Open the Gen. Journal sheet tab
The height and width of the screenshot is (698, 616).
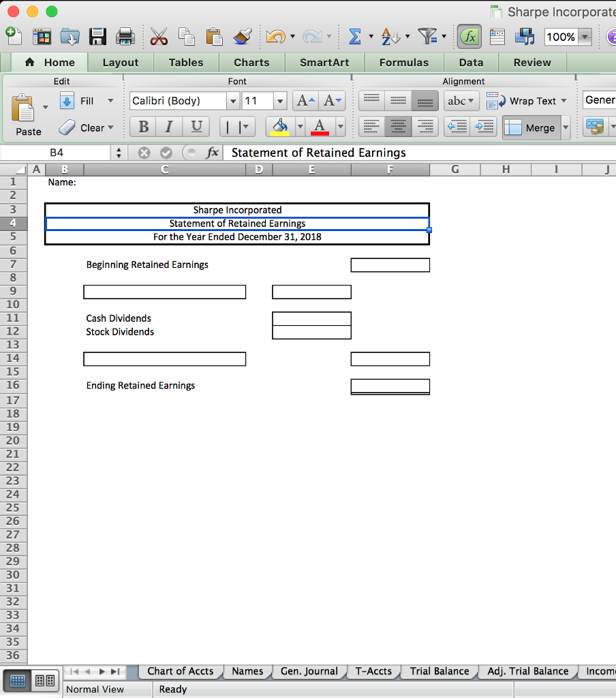[x=309, y=671]
